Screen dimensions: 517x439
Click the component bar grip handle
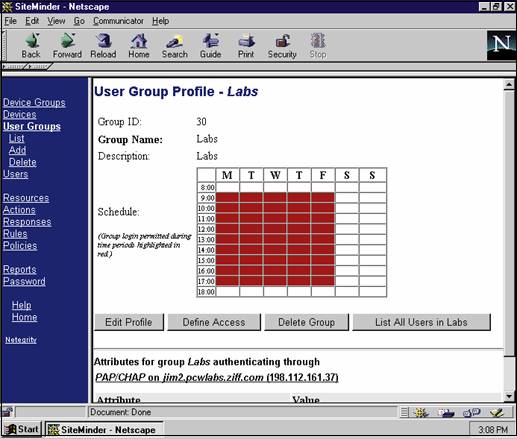pos(404,413)
